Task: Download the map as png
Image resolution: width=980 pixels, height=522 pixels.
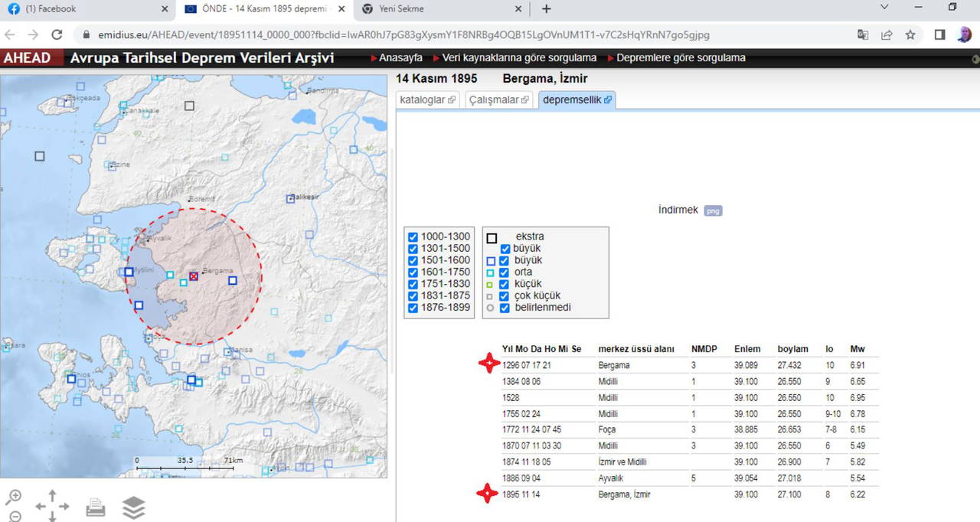Action: [713, 210]
